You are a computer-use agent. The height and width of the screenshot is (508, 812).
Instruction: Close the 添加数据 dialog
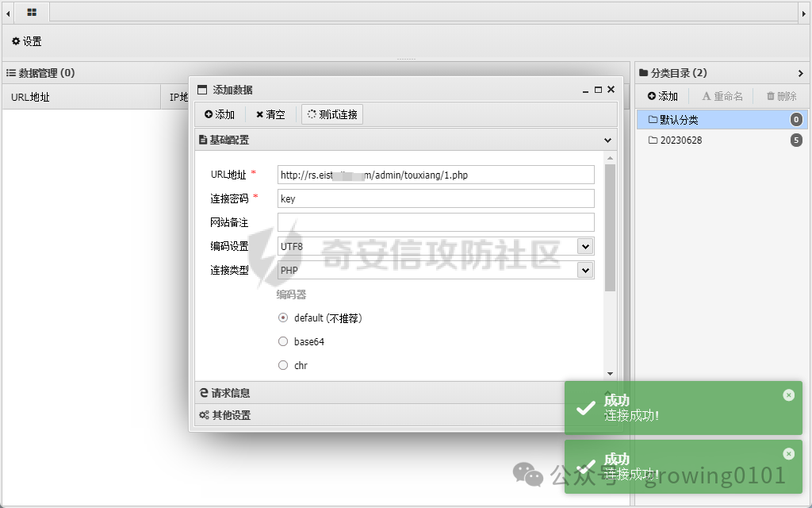click(x=611, y=90)
